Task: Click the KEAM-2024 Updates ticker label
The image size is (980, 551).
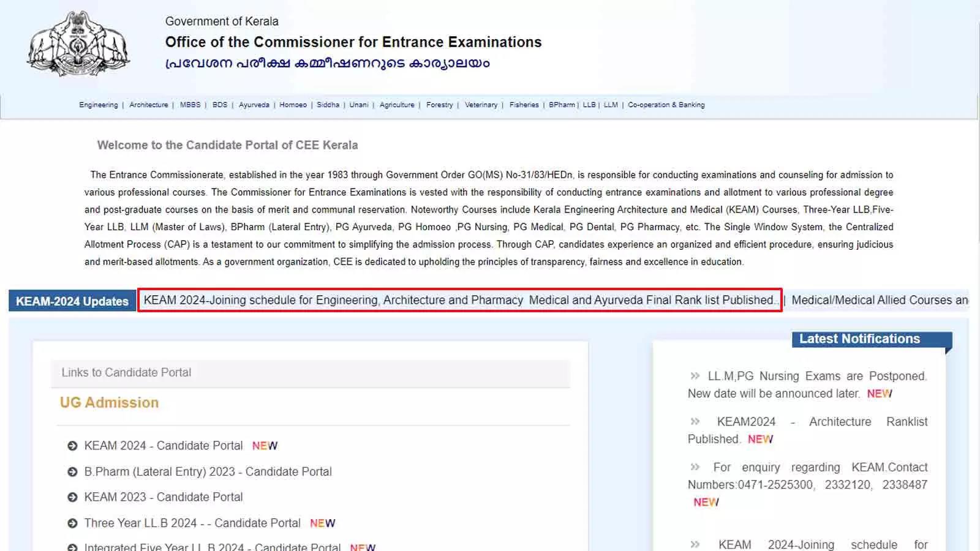Action: point(72,301)
